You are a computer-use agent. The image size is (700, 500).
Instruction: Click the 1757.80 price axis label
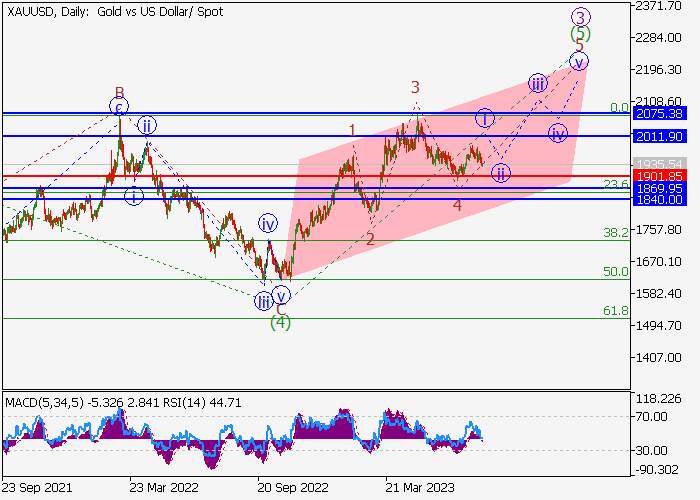[x=659, y=230]
